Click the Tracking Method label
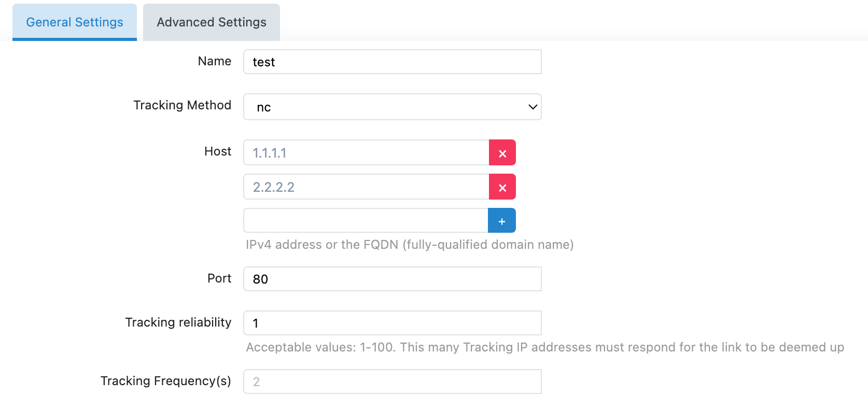Viewport: 868px width, 395px height. 182,105
